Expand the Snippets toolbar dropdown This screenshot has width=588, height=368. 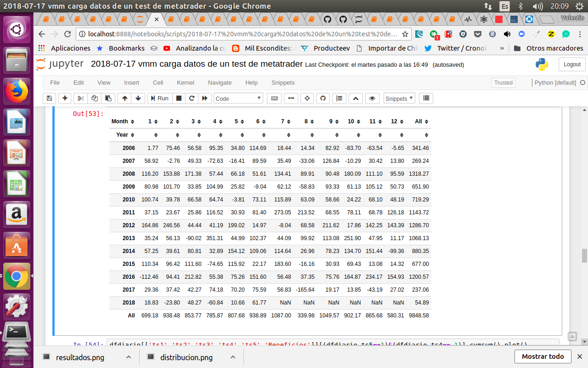tap(399, 98)
